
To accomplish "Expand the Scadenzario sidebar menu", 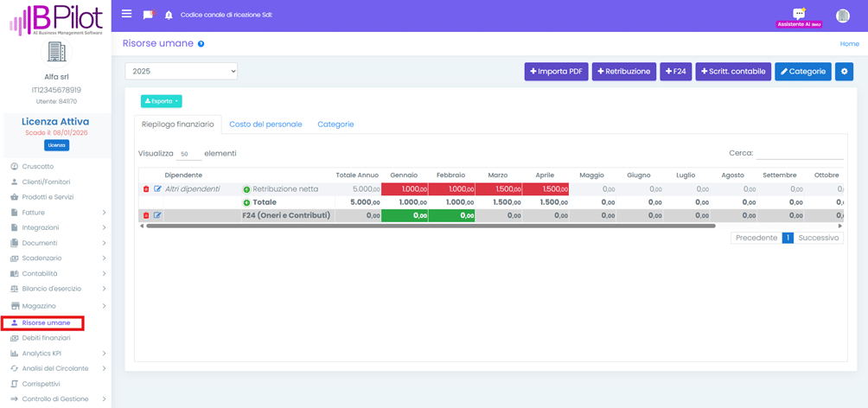I will [56, 258].
